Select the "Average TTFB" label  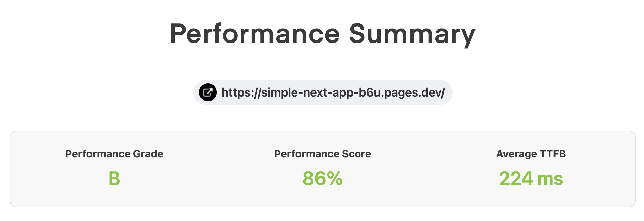[x=531, y=154]
